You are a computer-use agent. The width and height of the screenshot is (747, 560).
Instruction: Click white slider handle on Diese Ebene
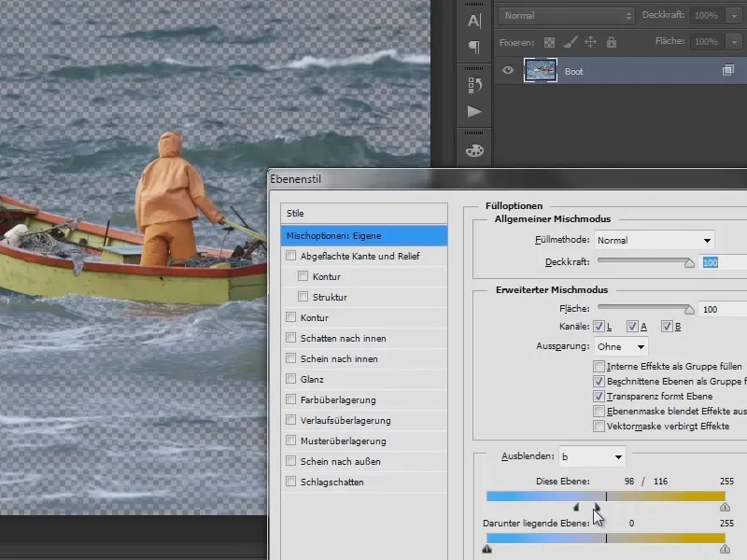coord(725,507)
